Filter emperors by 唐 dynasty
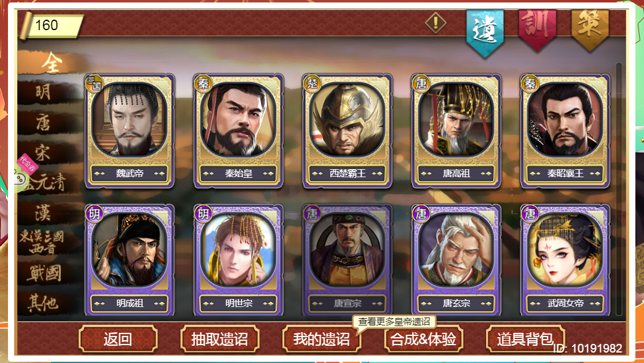 pos(44,122)
